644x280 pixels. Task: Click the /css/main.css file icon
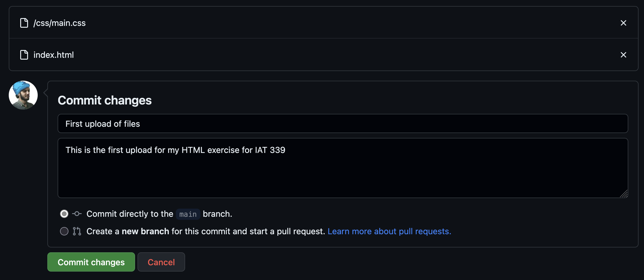point(24,23)
